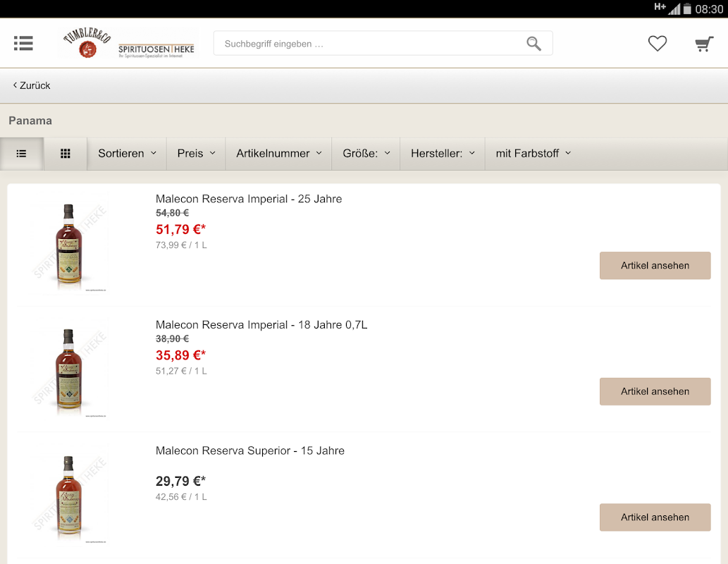
Task: Tap the signal strength status icon
Action: click(x=674, y=9)
